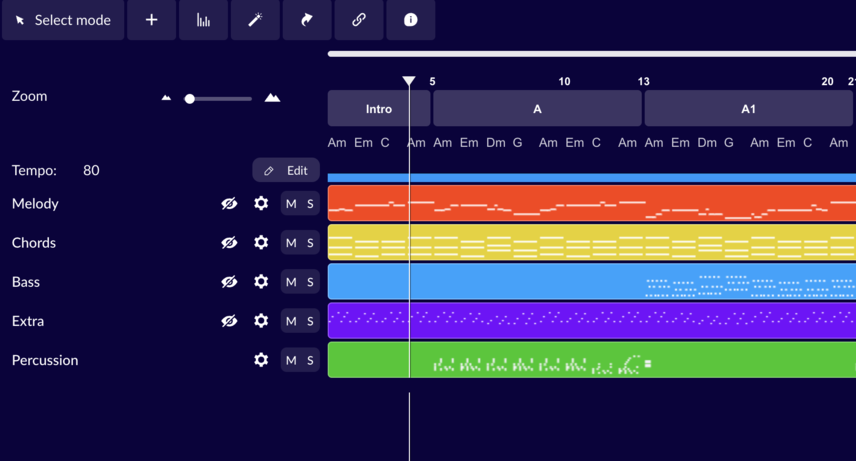
Task: Select the magic wand tool
Action: tap(255, 20)
